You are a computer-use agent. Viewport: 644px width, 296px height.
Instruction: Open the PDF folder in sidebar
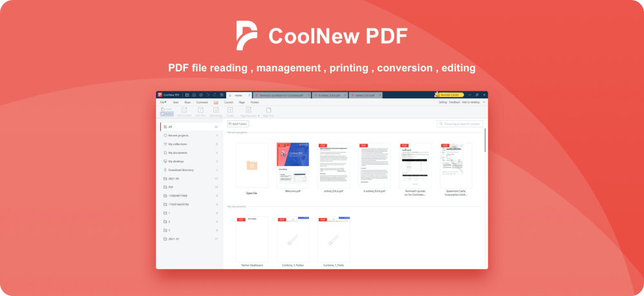[x=191, y=187]
